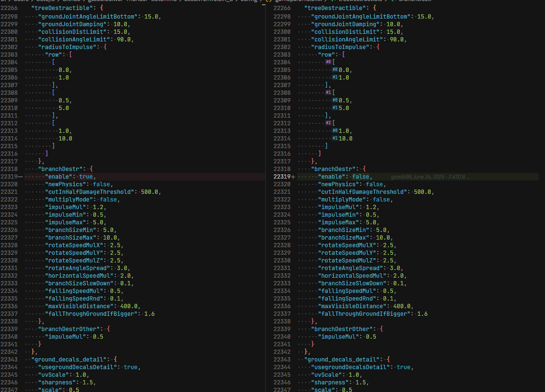Click the #0 index hint before value 0.5
The width and height of the screenshot is (545, 392).
[x=335, y=101]
